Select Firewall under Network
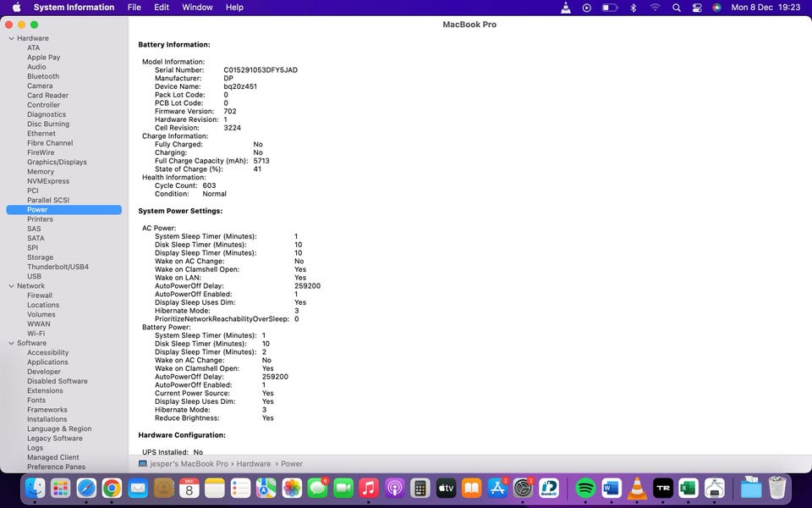 click(x=40, y=295)
